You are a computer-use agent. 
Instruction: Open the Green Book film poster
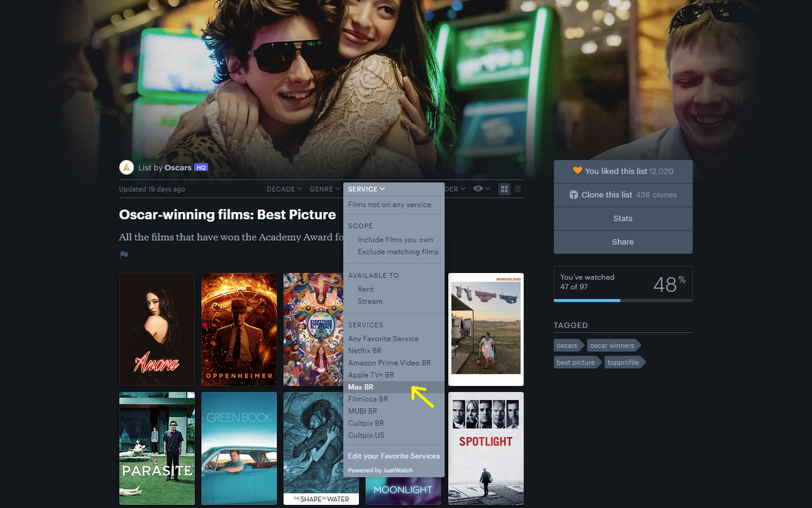[x=239, y=448]
